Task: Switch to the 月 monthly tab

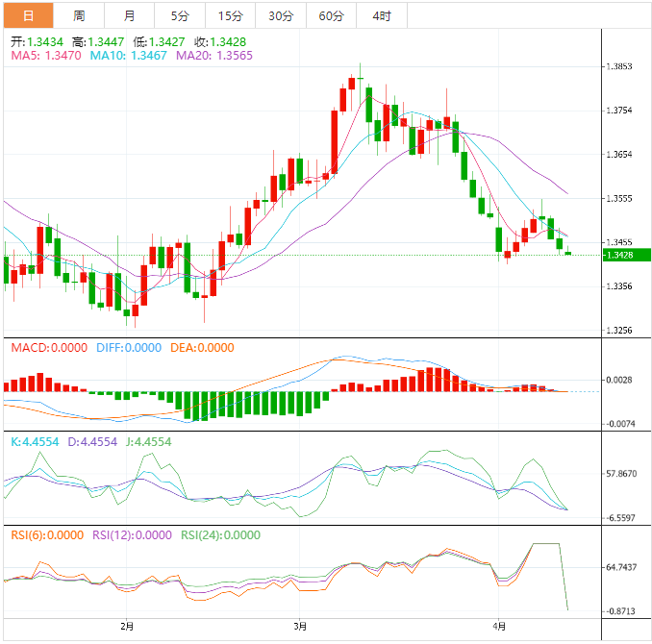Action: click(129, 15)
